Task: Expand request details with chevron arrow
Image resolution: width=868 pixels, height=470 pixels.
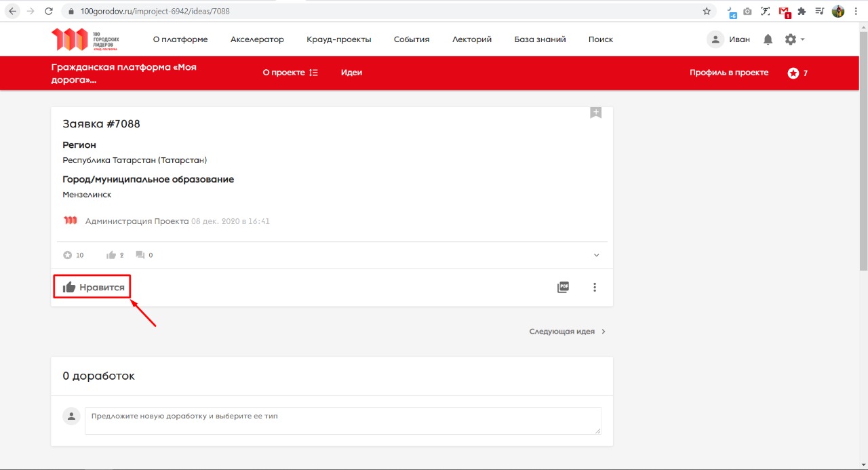Action: 597,256
